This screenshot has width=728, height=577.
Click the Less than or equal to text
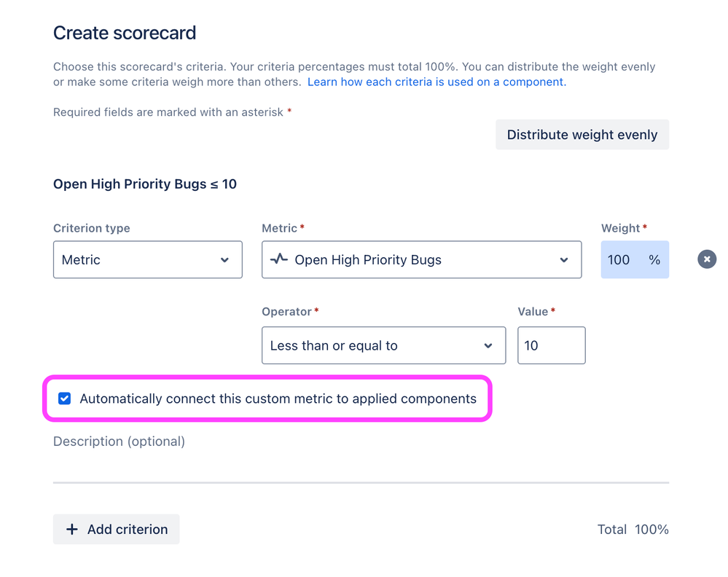334,346
